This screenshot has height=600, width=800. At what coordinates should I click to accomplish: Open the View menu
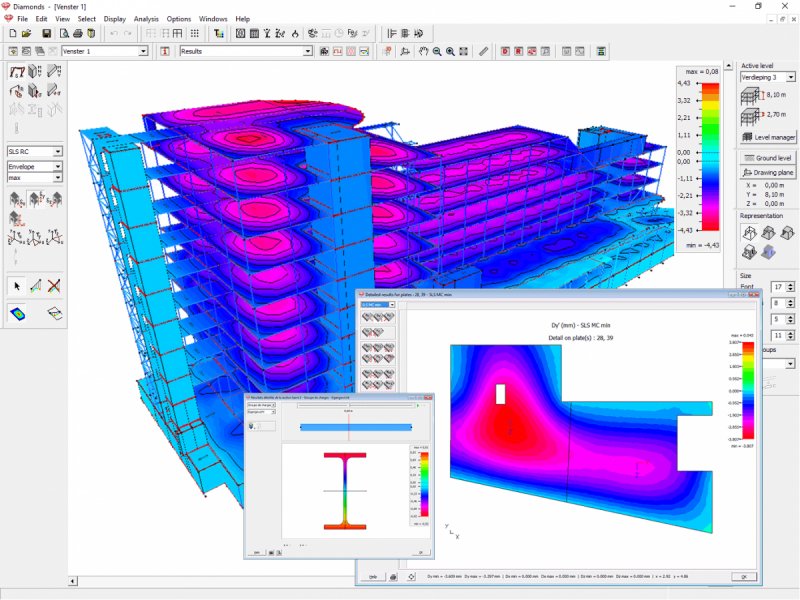[x=62, y=19]
